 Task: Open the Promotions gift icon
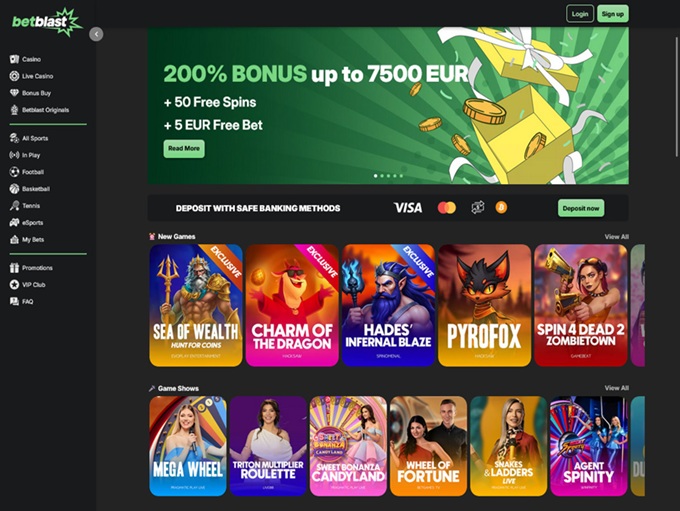(x=14, y=268)
